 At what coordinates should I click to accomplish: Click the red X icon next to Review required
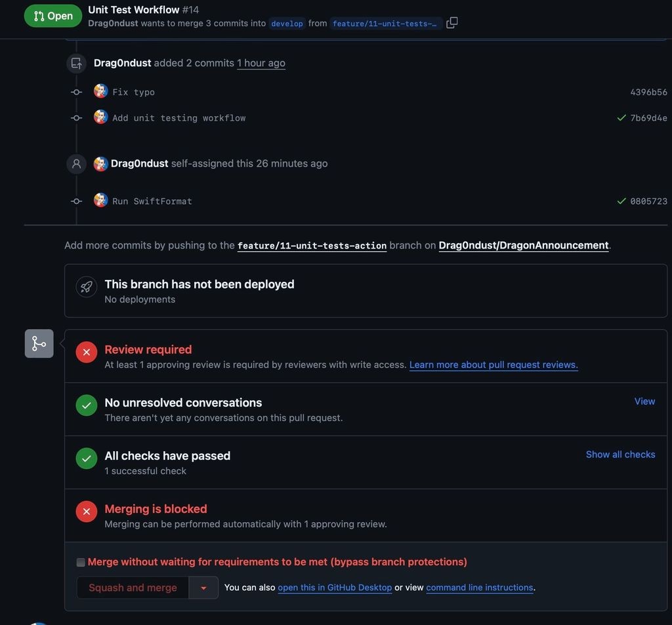coord(87,352)
